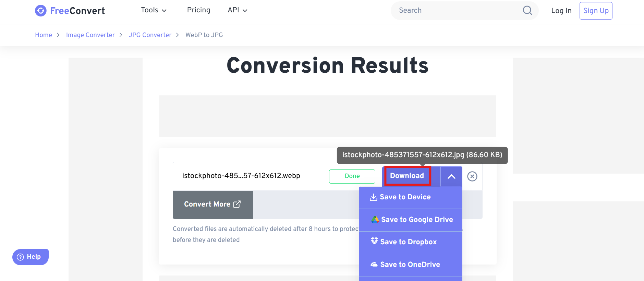Click the Sign Up button
The height and width of the screenshot is (281, 644).
tap(596, 11)
